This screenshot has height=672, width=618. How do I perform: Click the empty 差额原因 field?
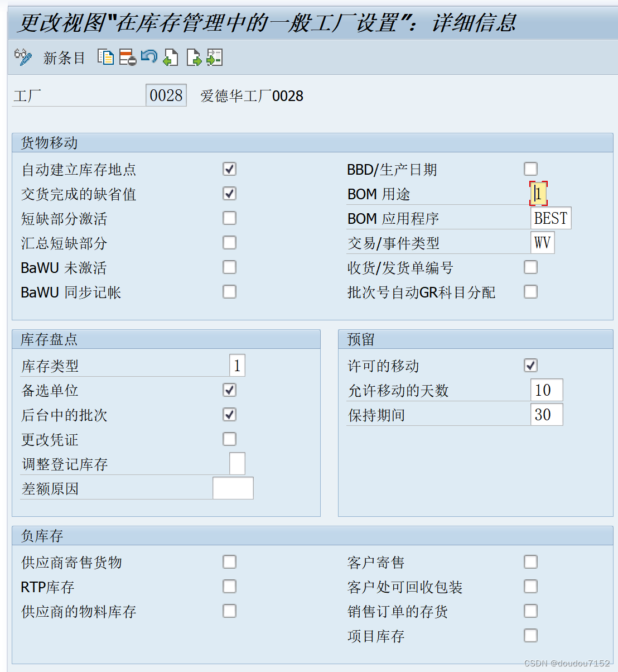pyautogui.click(x=232, y=488)
